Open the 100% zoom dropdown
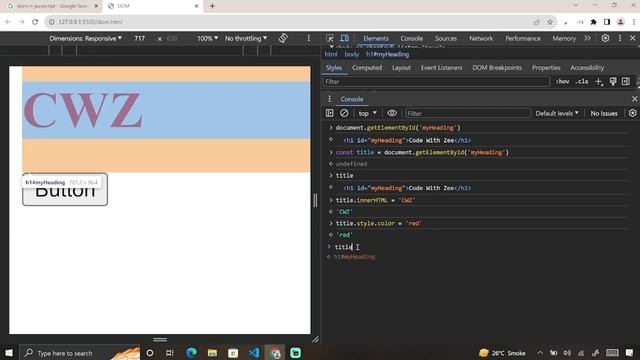The image size is (640, 360). 207,38
